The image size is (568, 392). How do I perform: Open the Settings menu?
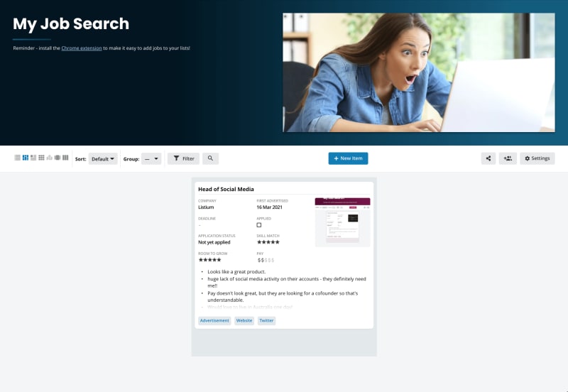pyautogui.click(x=537, y=158)
